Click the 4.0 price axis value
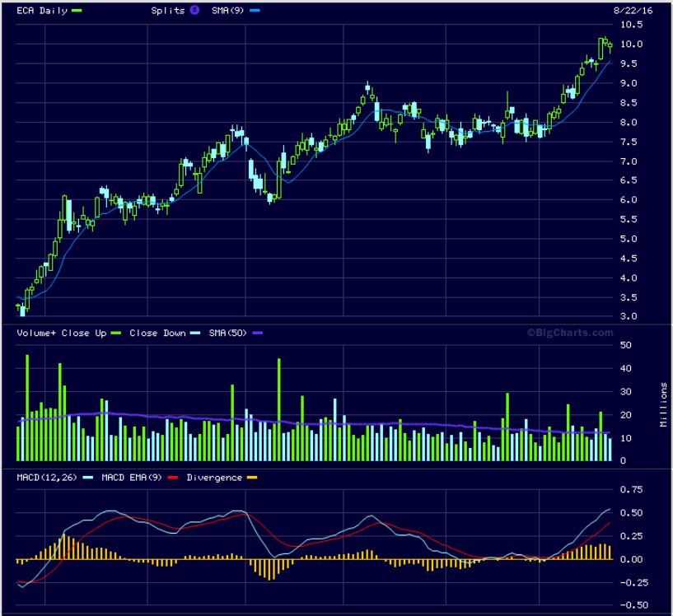The width and height of the screenshot is (673, 616). [x=629, y=278]
